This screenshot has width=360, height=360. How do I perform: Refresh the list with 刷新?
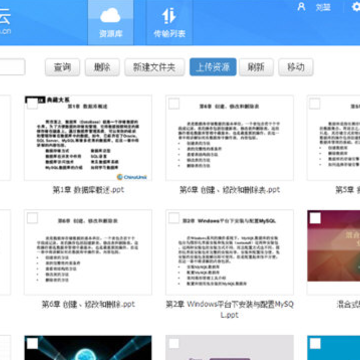tap(256, 67)
